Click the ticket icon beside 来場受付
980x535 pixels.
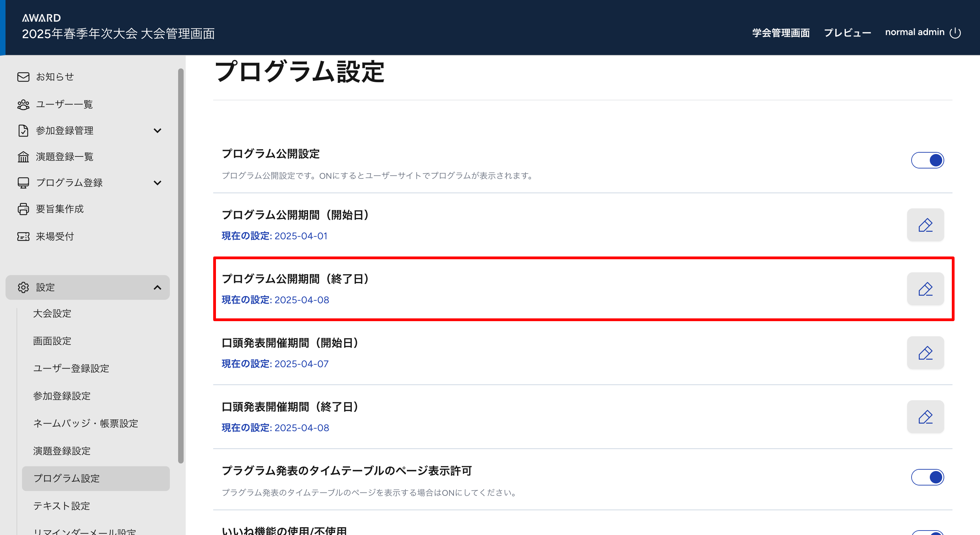(x=23, y=237)
